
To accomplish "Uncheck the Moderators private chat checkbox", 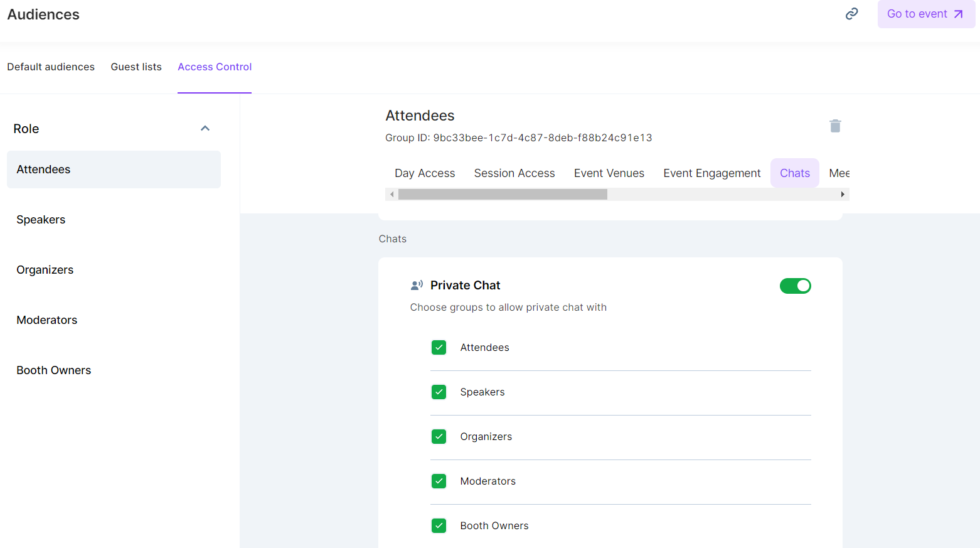I will click(x=439, y=481).
